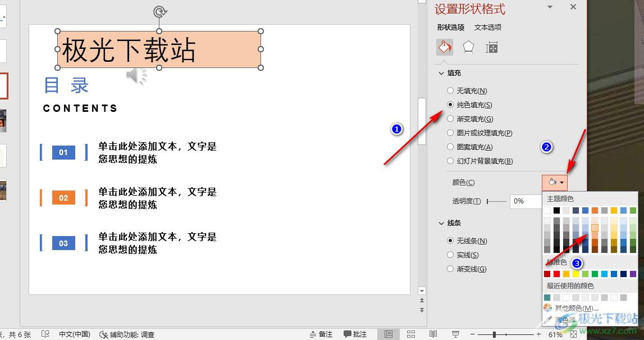The width and height of the screenshot is (644, 340).
Task: Click 其他颜色(M)... menu entry
Action: pyautogui.click(x=577, y=308)
